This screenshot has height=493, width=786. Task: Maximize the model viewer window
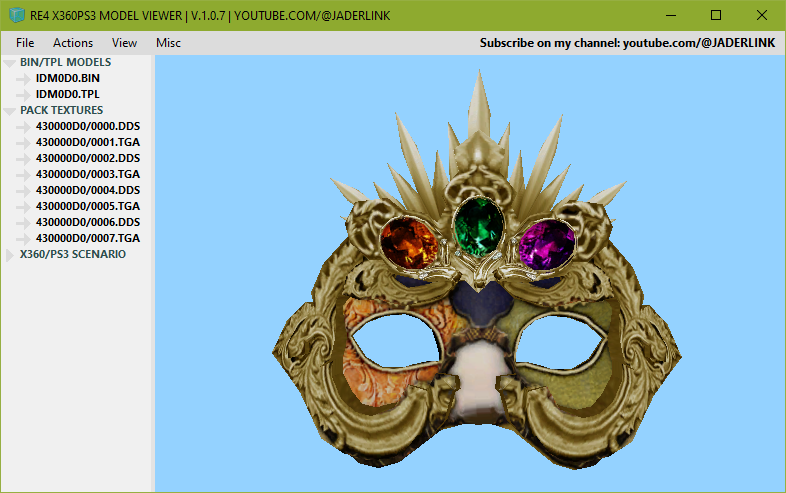pyautogui.click(x=716, y=16)
